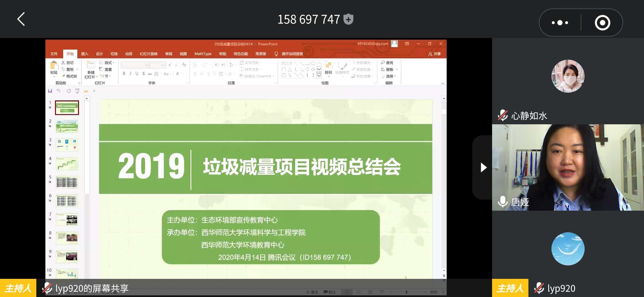This screenshot has height=297, width=644.
Task: Open the font color A dropdown
Action: [x=179, y=73]
